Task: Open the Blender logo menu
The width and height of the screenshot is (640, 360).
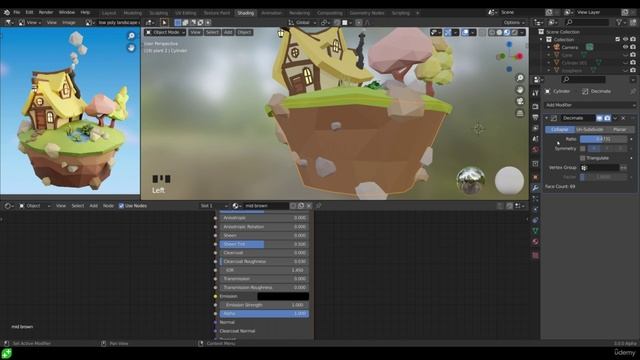Action: click(x=7, y=12)
